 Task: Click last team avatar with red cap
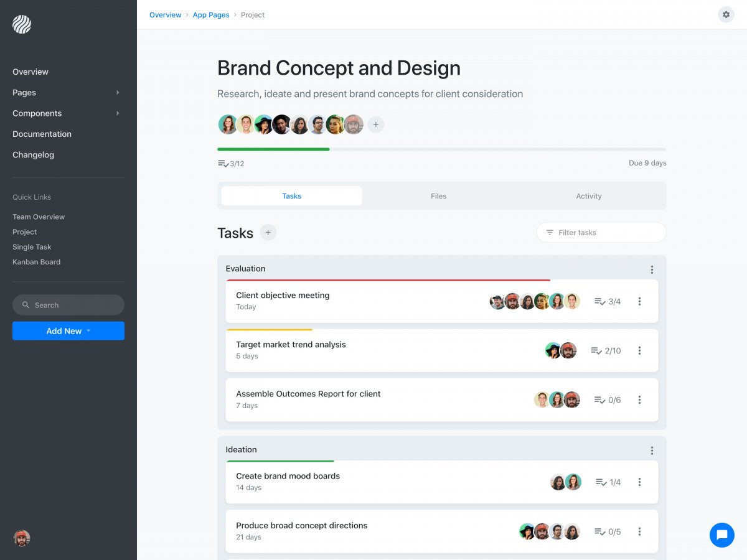(354, 124)
